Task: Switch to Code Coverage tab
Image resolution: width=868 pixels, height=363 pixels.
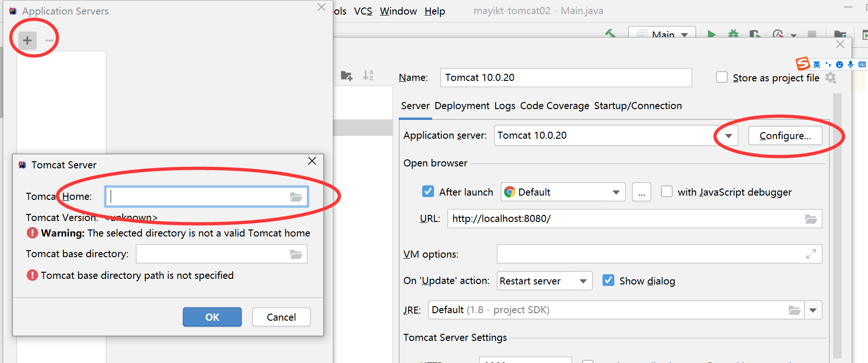Action: (555, 106)
